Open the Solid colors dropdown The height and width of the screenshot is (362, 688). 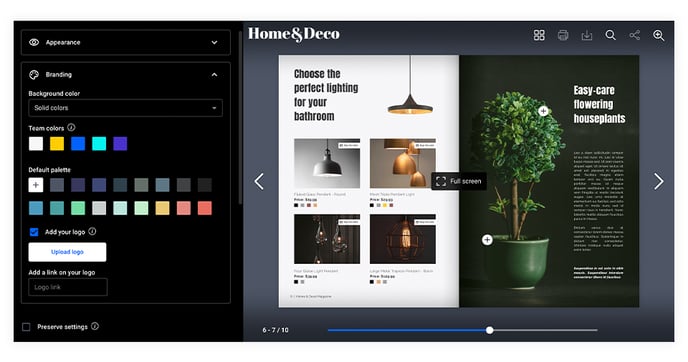click(125, 108)
